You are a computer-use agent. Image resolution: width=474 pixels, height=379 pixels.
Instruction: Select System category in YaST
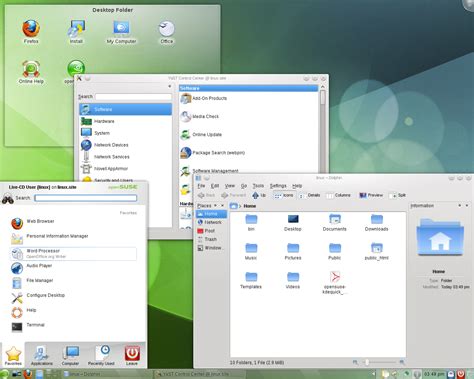tap(126, 133)
